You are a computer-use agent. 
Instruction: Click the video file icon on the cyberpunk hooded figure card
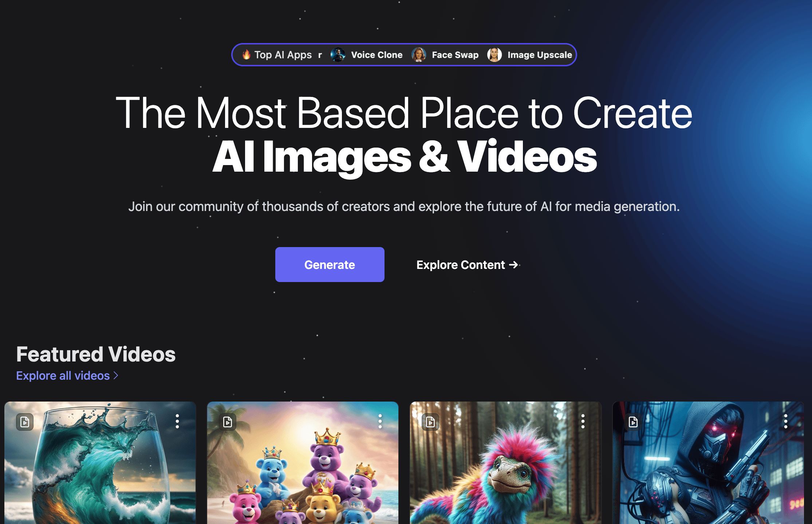click(x=633, y=422)
